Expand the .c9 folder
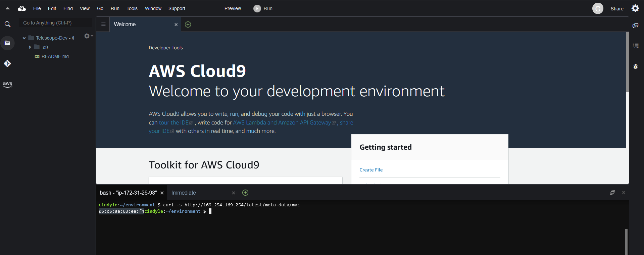This screenshot has width=644, height=255. (x=30, y=47)
